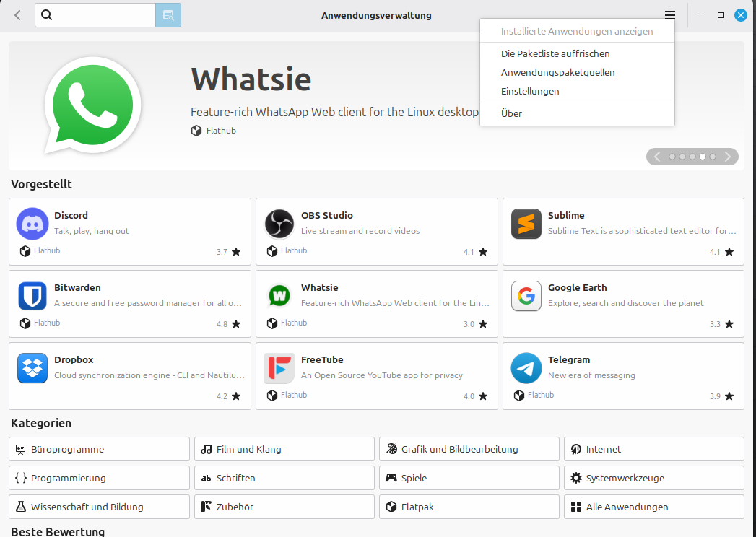Click the FreeTube app icon

tap(279, 368)
